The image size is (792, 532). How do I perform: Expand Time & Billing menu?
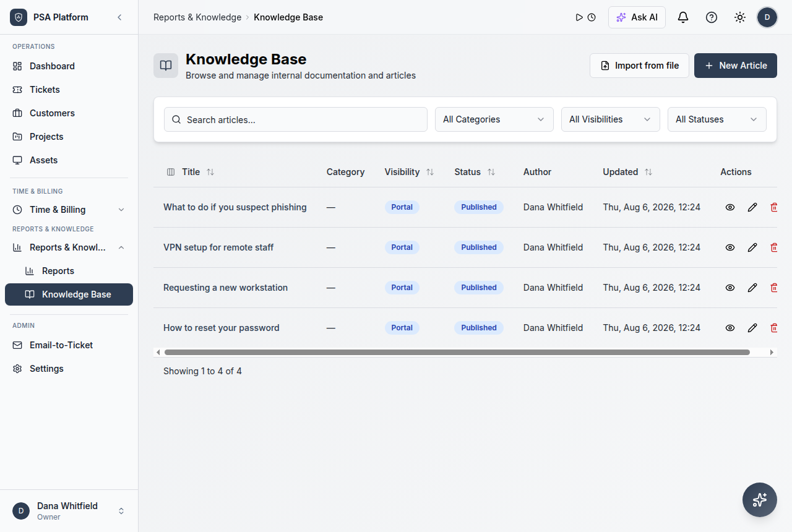(x=69, y=210)
